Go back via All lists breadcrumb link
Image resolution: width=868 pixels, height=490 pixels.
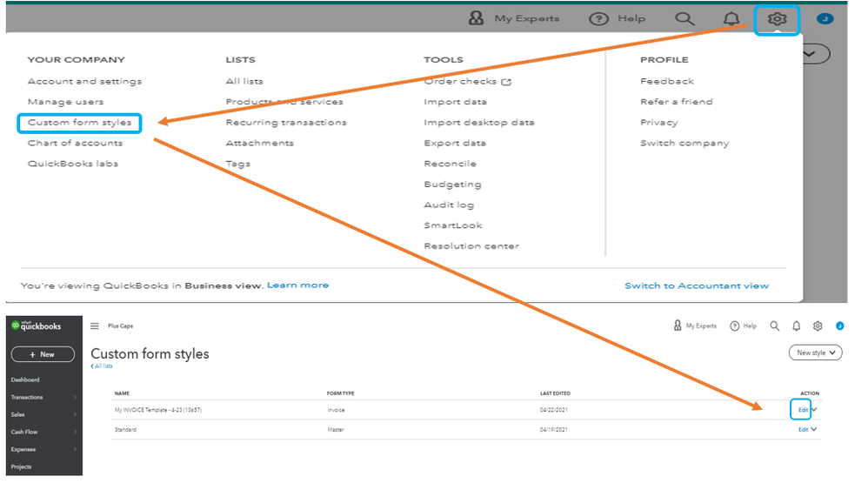coord(101,366)
